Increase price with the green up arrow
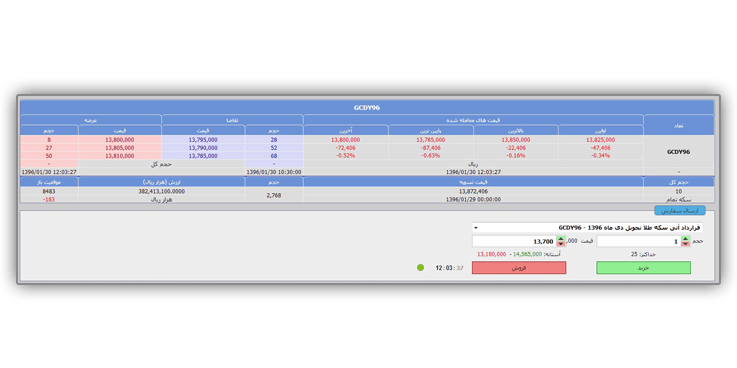Screen dimensions: 737x368 pos(561,239)
